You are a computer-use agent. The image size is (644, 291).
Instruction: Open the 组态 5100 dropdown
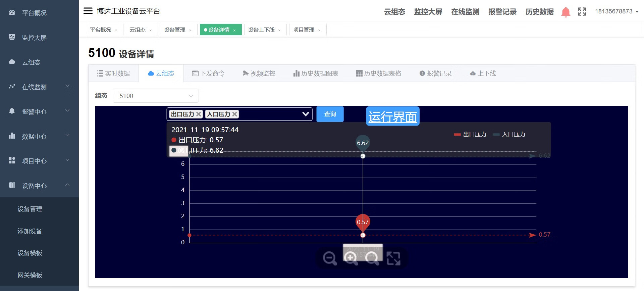click(x=156, y=96)
